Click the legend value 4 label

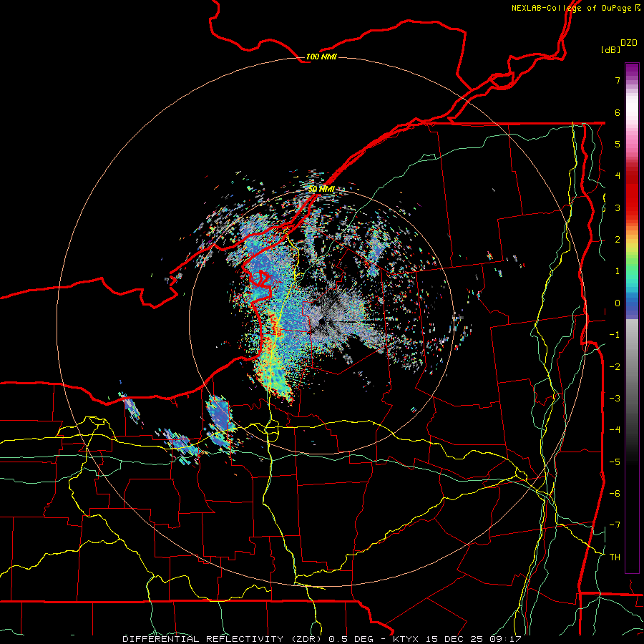(x=618, y=176)
